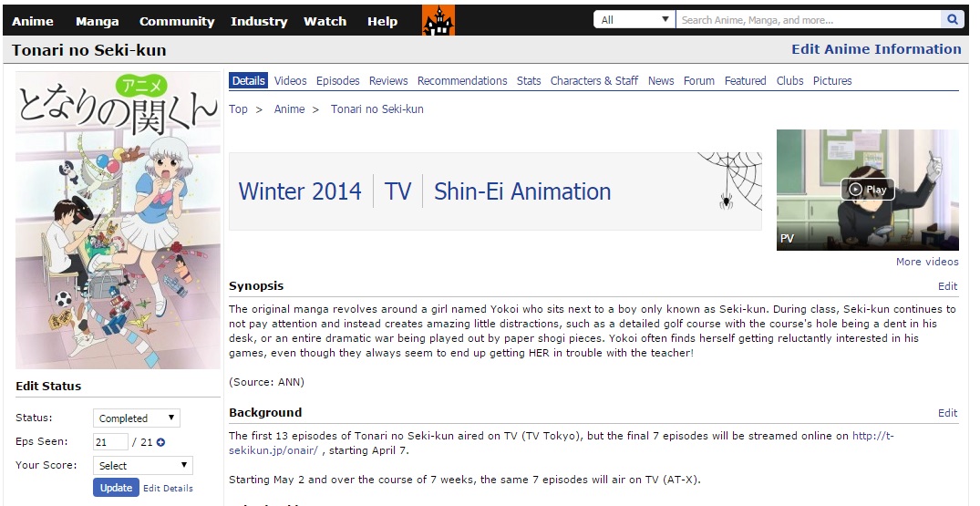Select the Details tab
This screenshot has width=980, height=506.
pyautogui.click(x=248, y=80)
